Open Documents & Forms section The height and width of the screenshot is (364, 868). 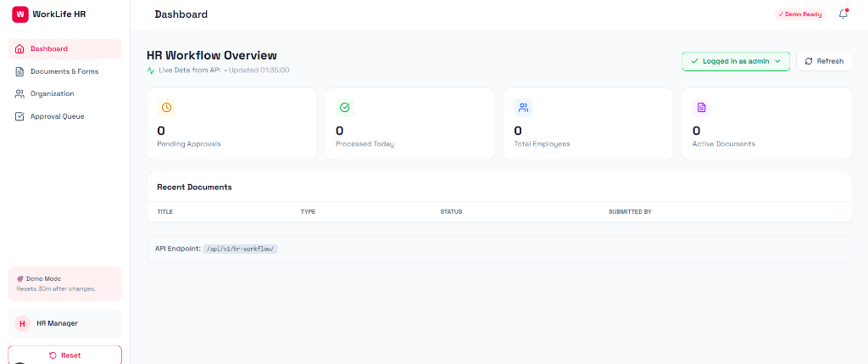click(x=64, y=71)
